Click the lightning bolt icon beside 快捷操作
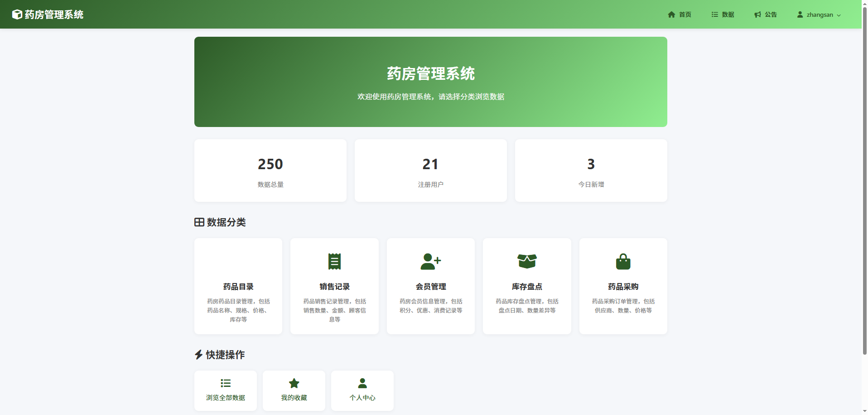Image resolution: width=868 pixels, height=415 pixels. [198, 355]
